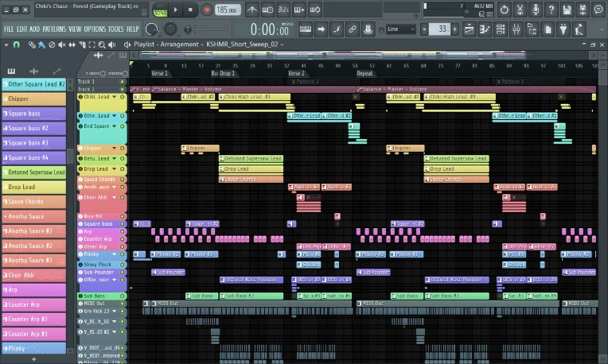608x364 pixels.
Task: Open the plugin picker plug icon
Action: tap(563, 29)
